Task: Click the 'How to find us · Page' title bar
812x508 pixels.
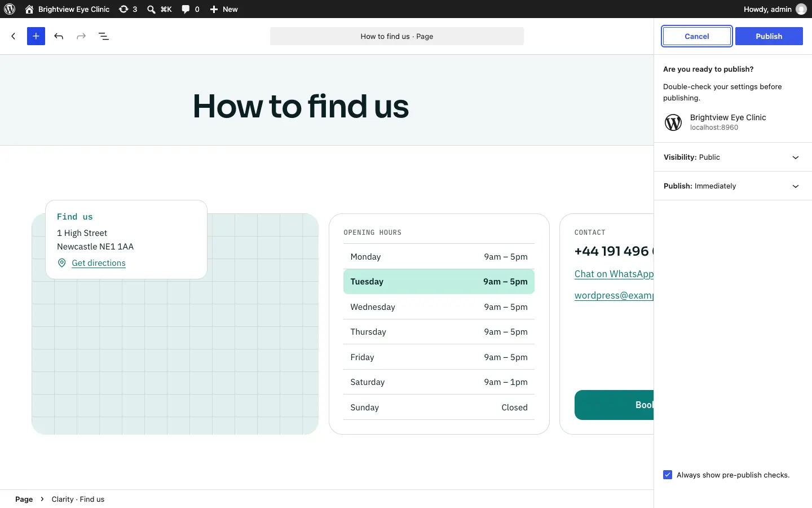Action: pyautogui.click(x=397, y=36)
